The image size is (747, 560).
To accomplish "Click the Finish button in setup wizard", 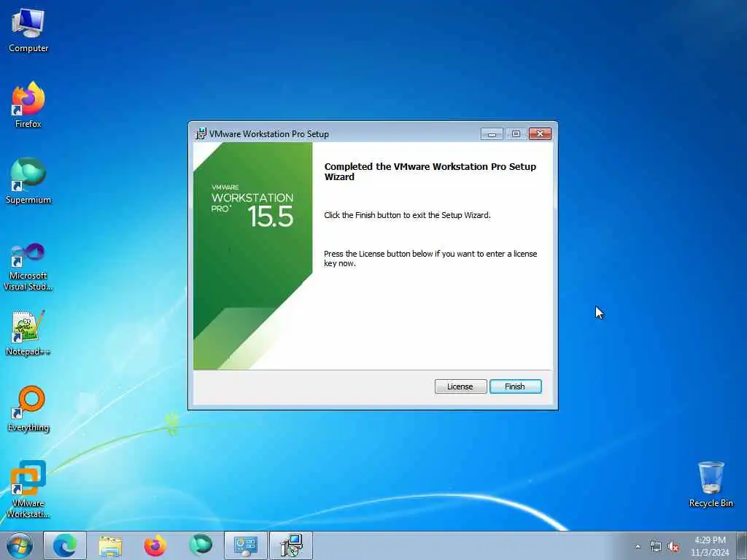I will point(516,386).
